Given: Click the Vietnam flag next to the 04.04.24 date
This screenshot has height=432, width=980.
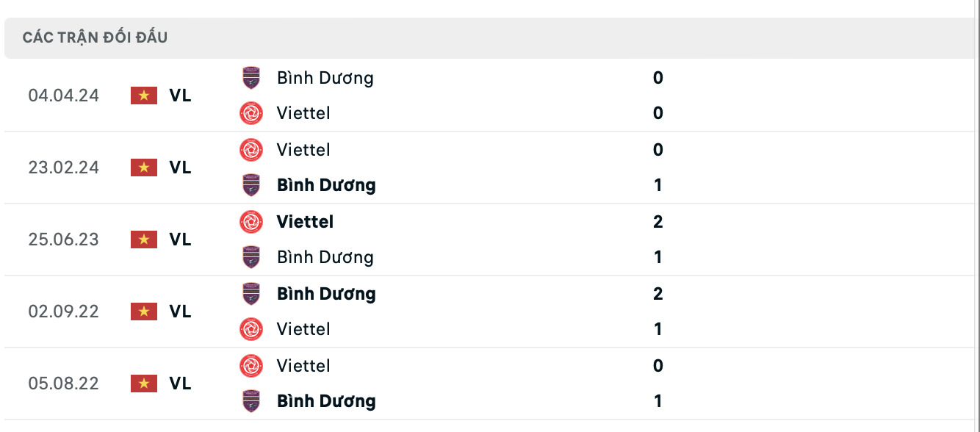Looking at the screenshot, I should [144, 96].
